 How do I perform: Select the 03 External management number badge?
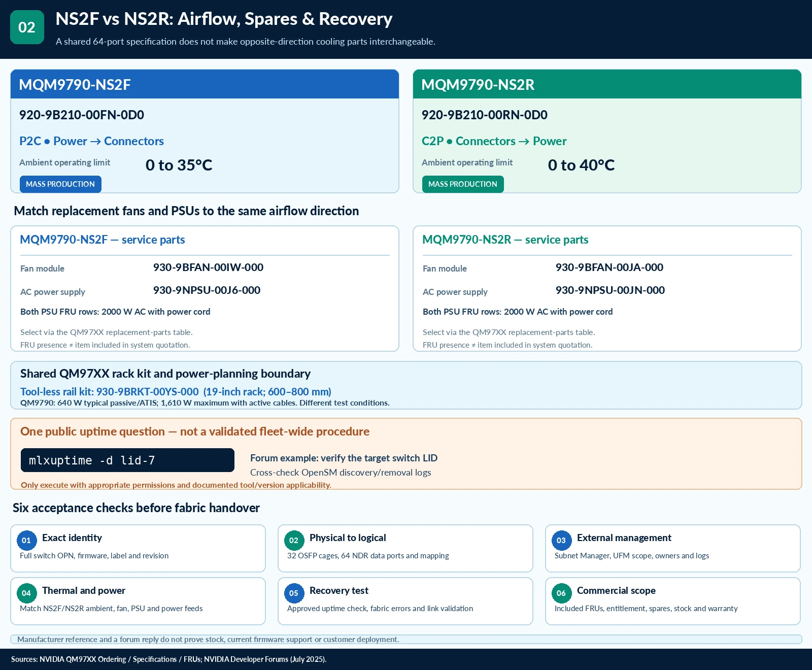561,541
